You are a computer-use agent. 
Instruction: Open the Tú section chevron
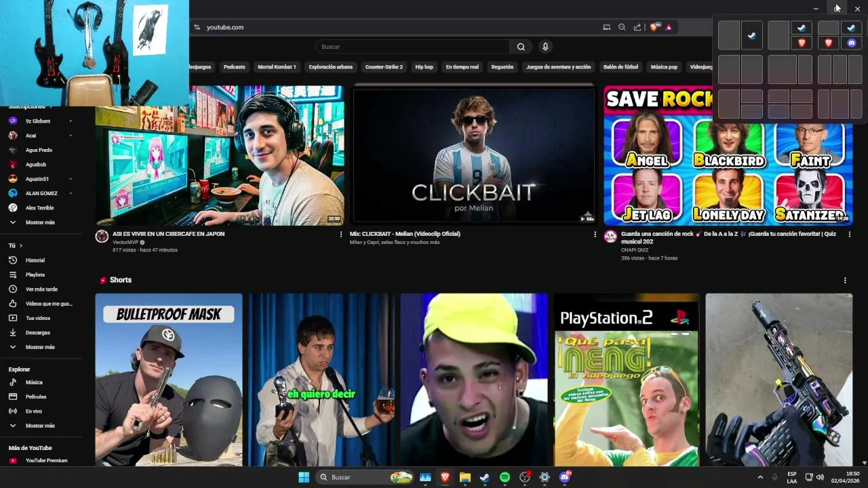(21, 245)
